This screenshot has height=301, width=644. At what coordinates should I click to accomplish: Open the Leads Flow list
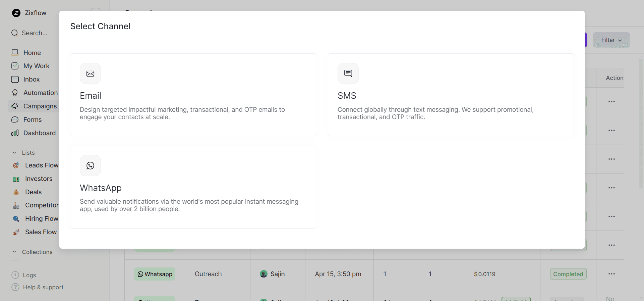coord(42,165)
